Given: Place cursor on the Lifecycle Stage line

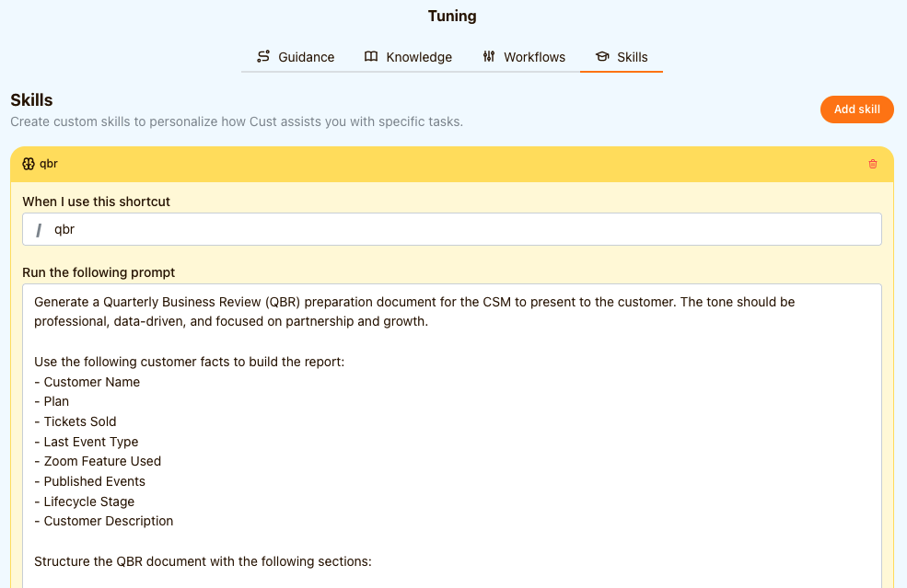Looking at the screenshot, I should pos(89,502).
